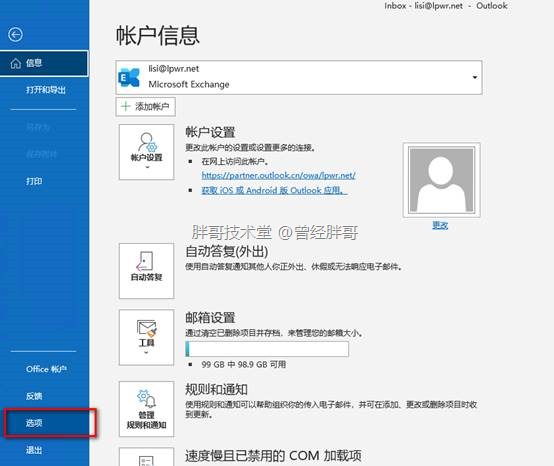Open 管理规则和通知 rules icon button

click(x=147, y=409)
